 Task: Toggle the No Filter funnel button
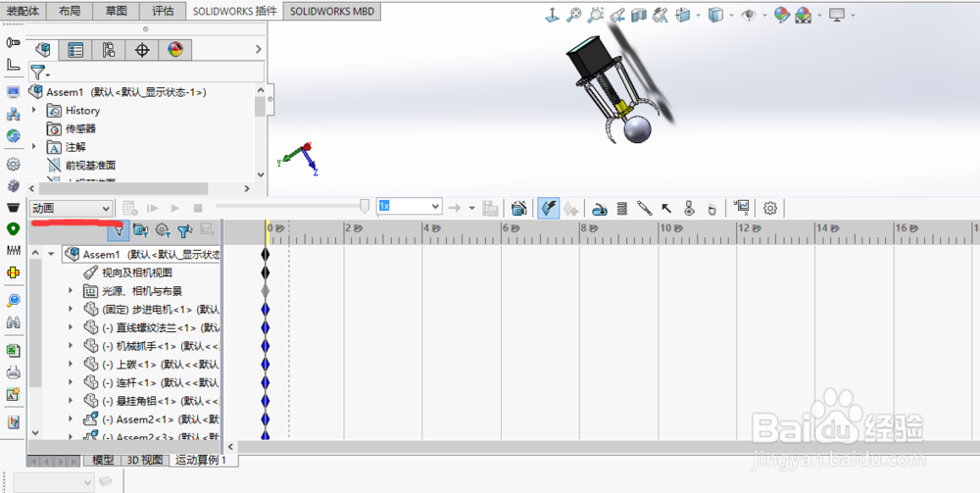click(119, 231)
